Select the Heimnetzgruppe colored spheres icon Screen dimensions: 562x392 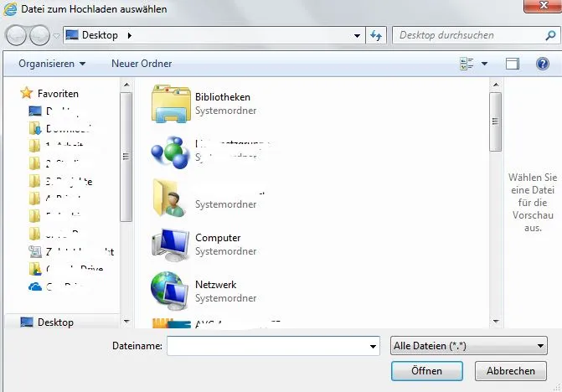tap(170, 152)
